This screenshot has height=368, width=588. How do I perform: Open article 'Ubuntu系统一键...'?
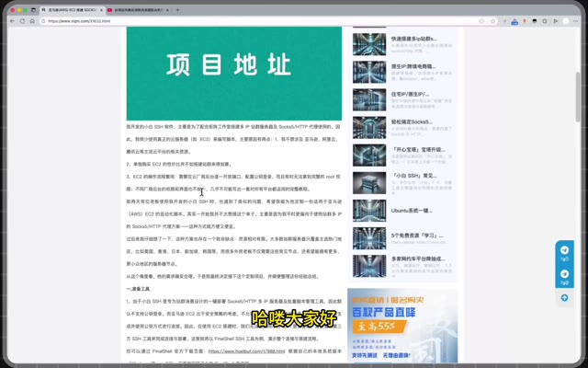point(412,211)
